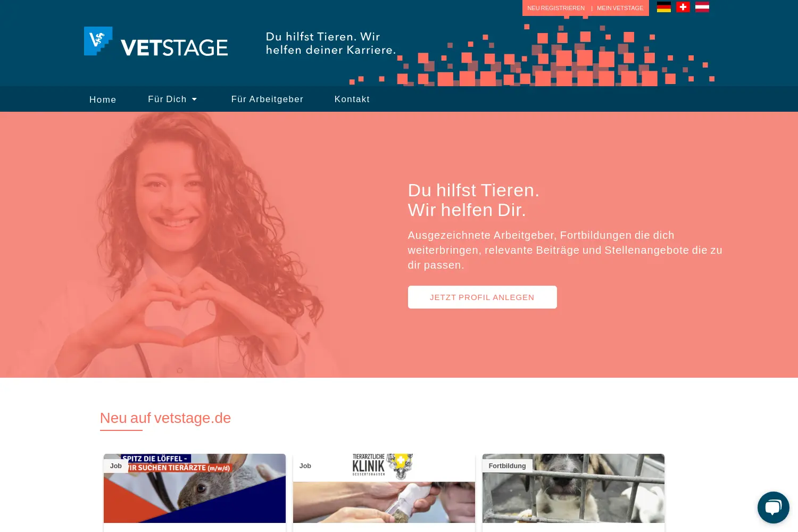Image resolution: width=798 pixels, height=532 pixels.
Task: Go to Für Arbeitgeber page
Action: (x=267, y=99)
